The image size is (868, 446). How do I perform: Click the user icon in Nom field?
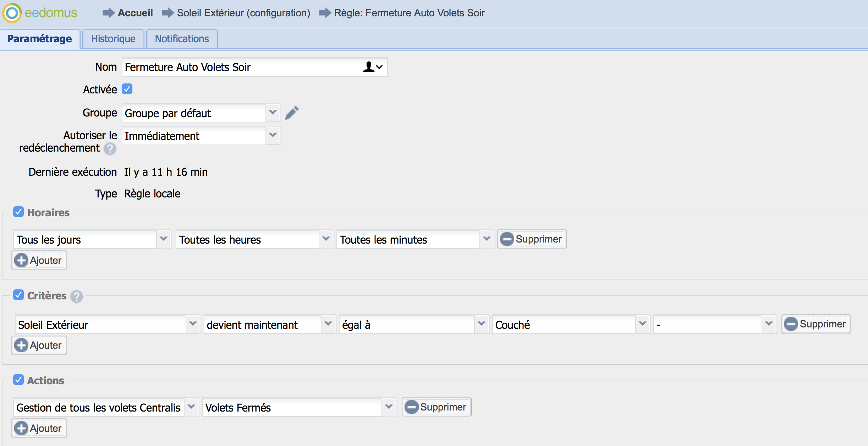[x=369, y=67]
